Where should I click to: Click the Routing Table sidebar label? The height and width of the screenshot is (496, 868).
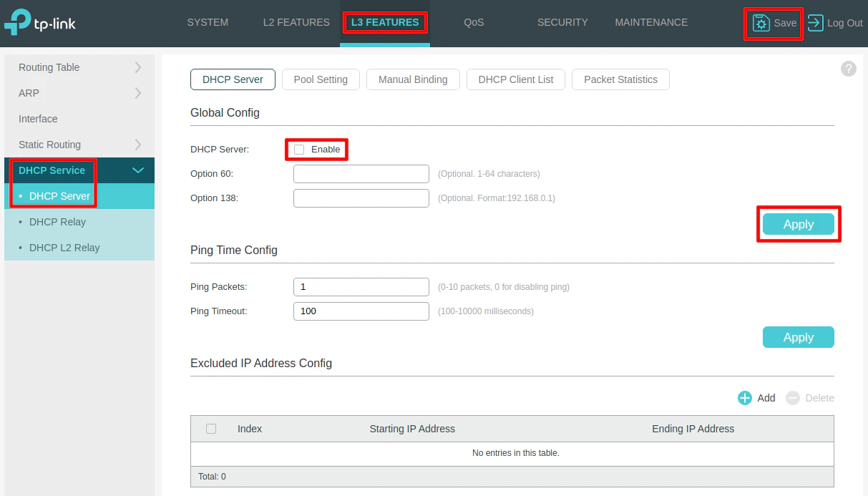click(49, 67)
